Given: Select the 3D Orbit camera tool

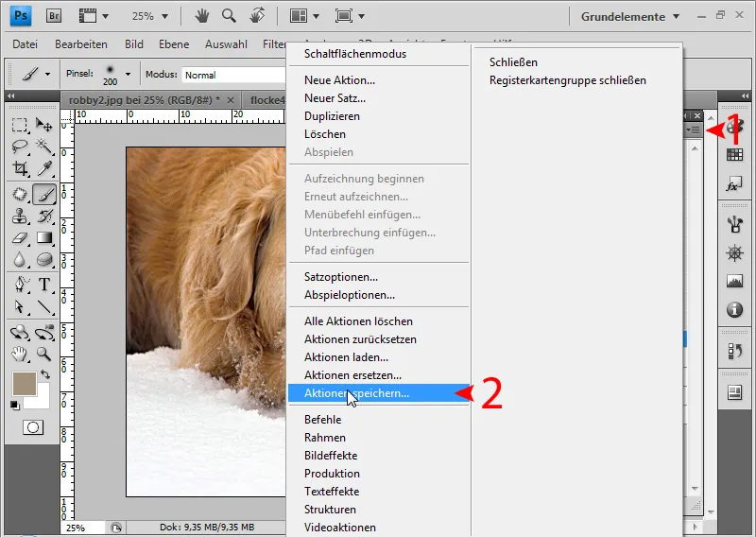Looking at the screenshot, I should point(44,333).
